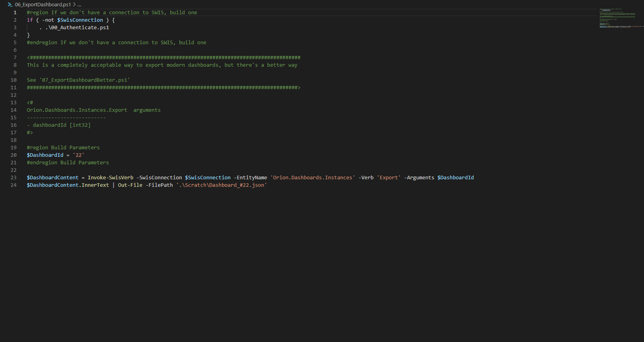Click the Invoke-SwisVerb cmdlet name
The width and height of the screenshot is (644, 342).
(x=111, y=178)
